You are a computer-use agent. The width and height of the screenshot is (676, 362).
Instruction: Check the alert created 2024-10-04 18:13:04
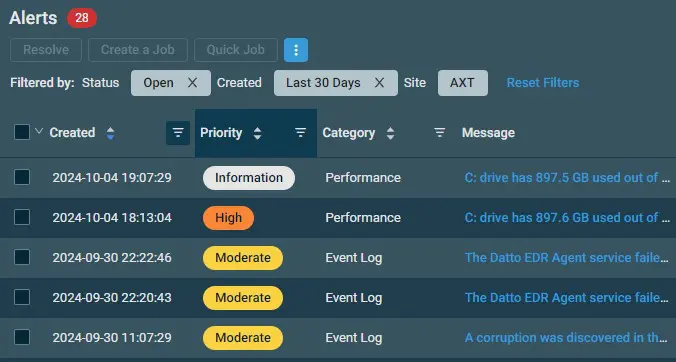(22, 217)
